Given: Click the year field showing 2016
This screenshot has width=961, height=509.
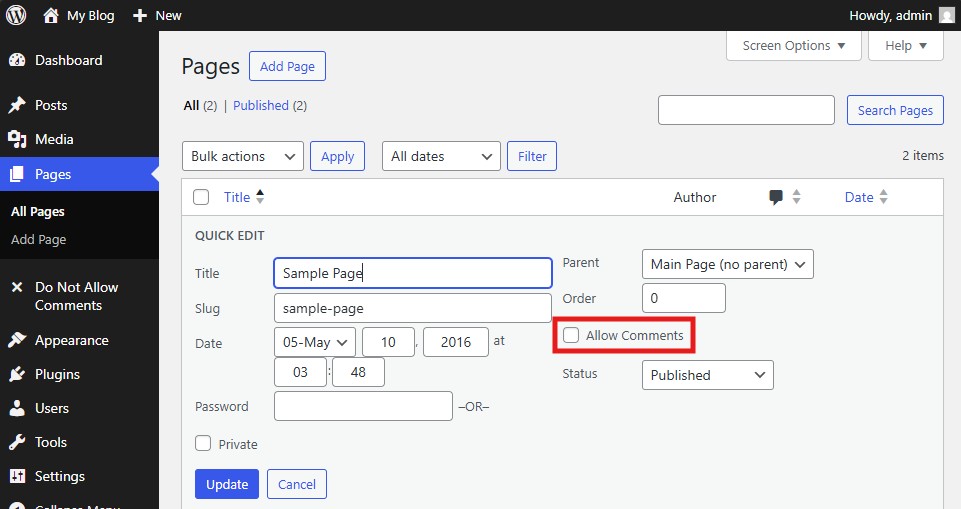Looking at the screenshot, I should coord(455,342).
